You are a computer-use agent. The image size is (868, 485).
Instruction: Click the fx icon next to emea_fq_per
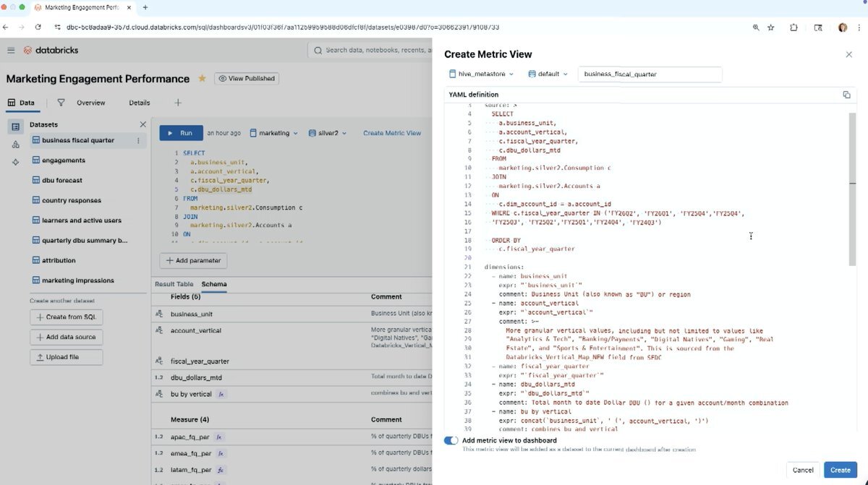coord(219,453)
